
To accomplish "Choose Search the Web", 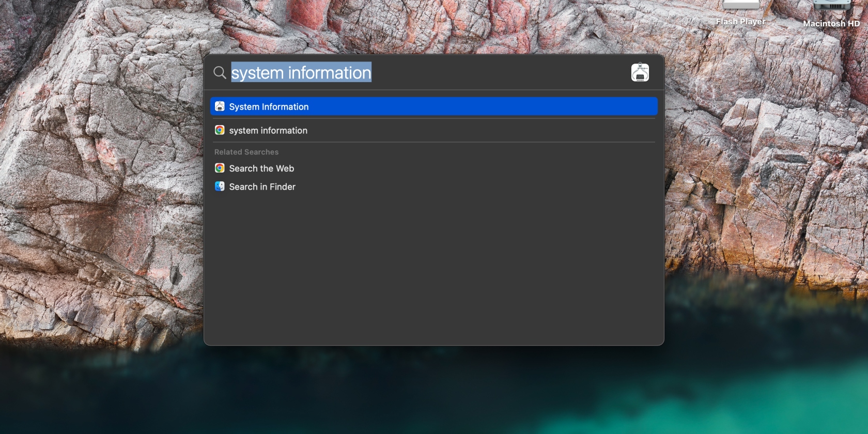I will (x=434, y=168).
